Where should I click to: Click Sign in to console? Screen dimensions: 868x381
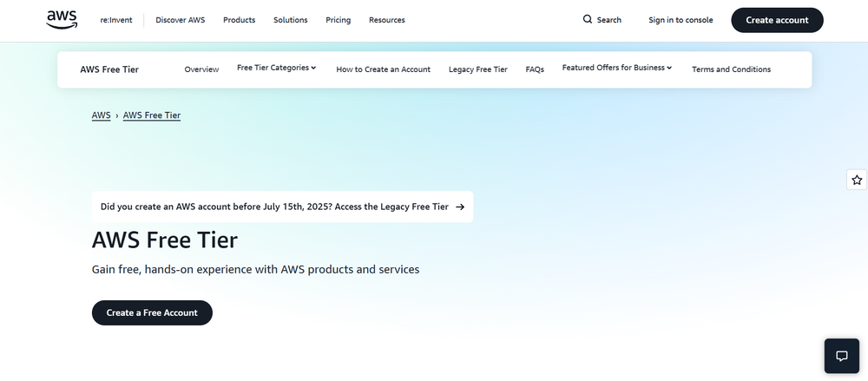click(681, 20)
